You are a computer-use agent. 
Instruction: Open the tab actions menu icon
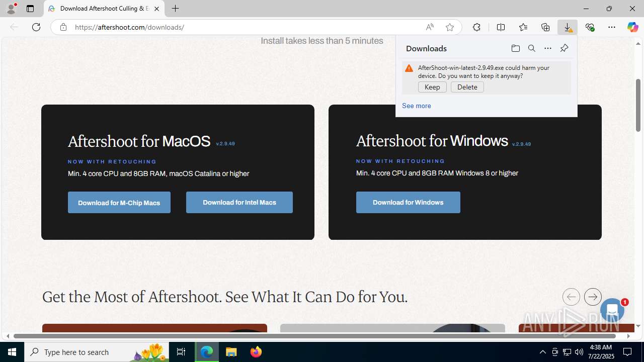click(x=30, y=9)
